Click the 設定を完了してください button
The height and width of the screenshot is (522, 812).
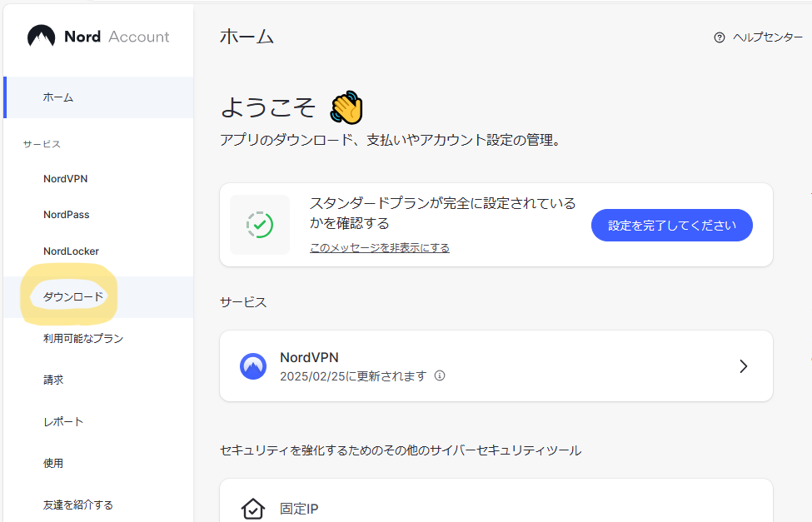(x=671, y=226)
